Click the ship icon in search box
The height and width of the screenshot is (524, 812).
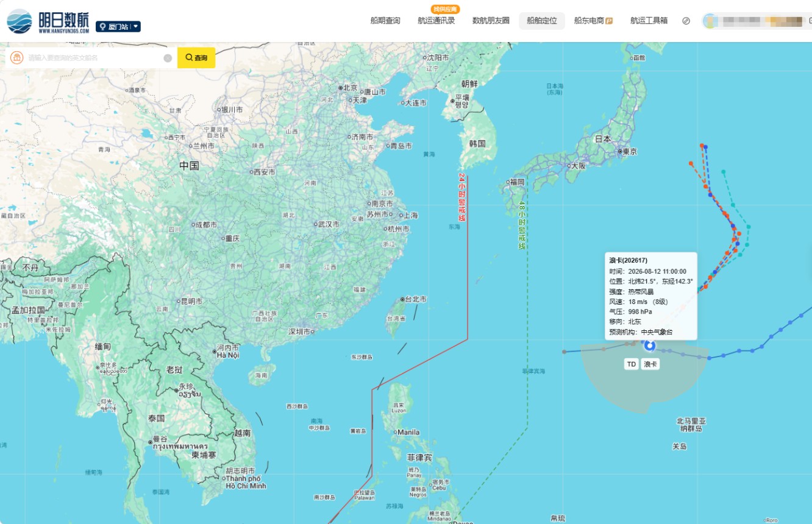coord(17,58)
